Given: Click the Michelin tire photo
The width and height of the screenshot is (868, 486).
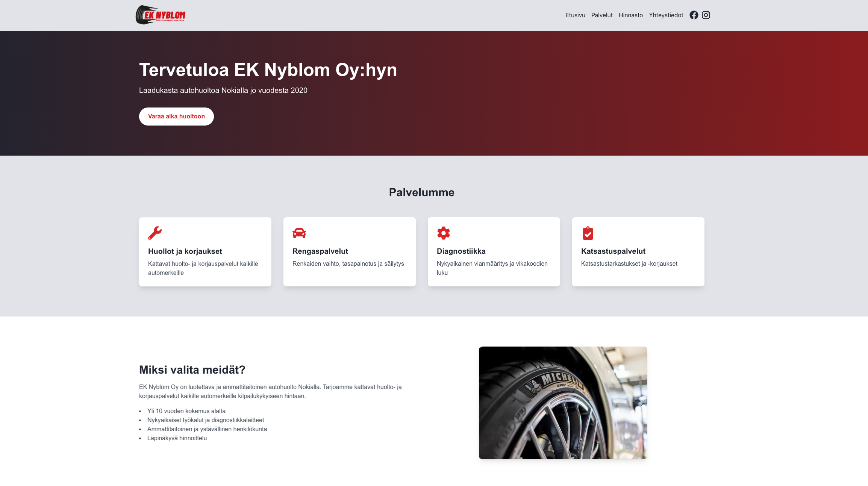Looking at the screenshot, I should (x=563, y=403).
